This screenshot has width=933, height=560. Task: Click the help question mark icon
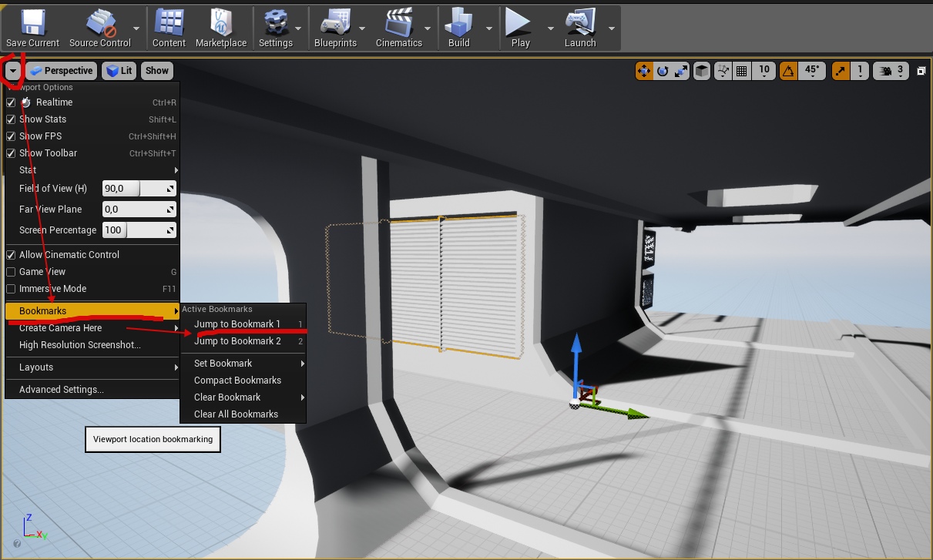[17, 544]
